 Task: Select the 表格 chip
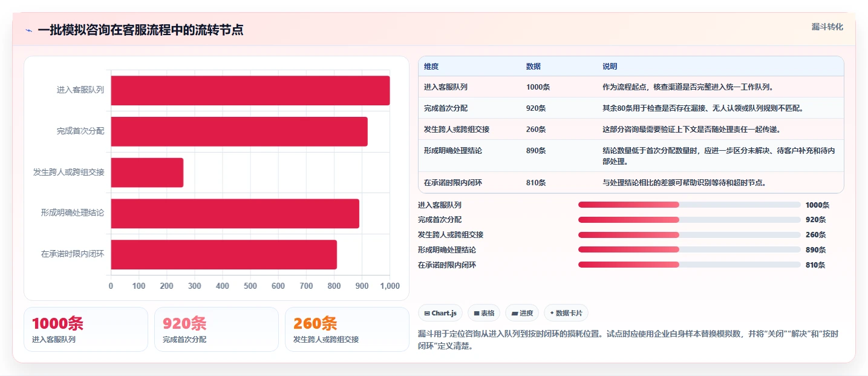click(x=484, y=313)
